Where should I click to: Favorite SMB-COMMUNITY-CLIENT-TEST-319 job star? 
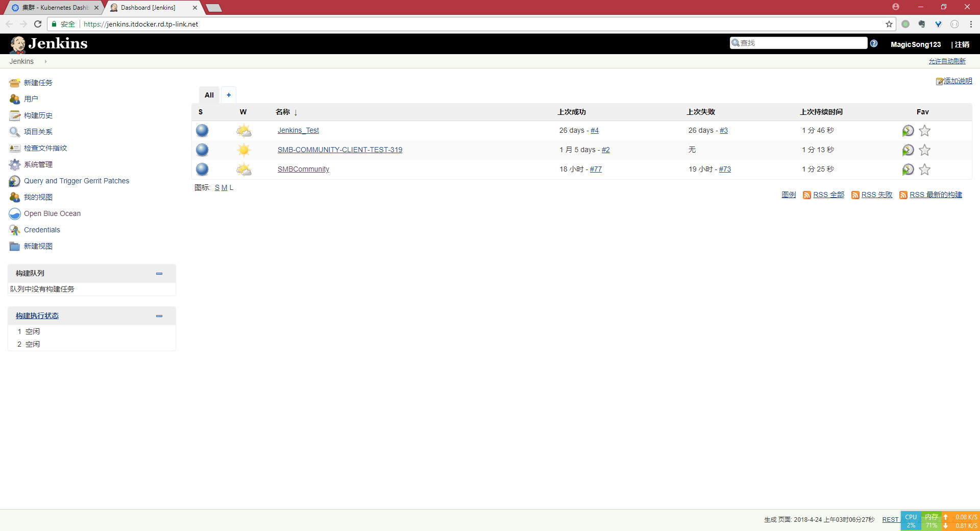[x=924, y=150]
